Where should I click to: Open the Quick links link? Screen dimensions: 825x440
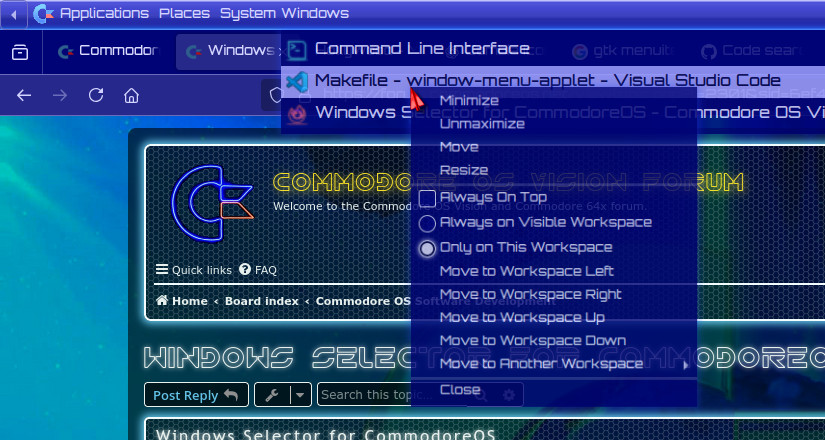click(202, 270)
